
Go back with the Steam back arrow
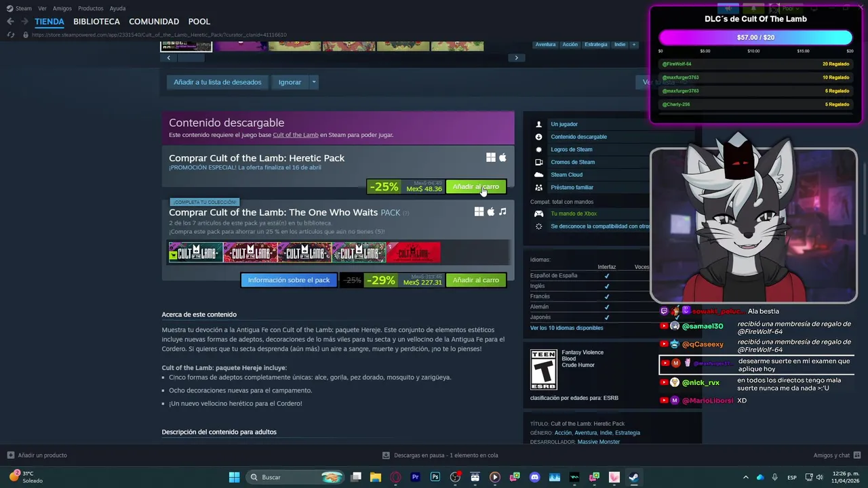pos(10,22)
